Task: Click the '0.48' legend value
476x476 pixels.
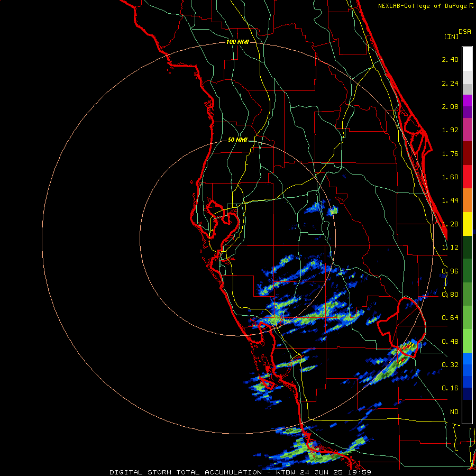Action: pyautogui.click(x=450, y=342)
